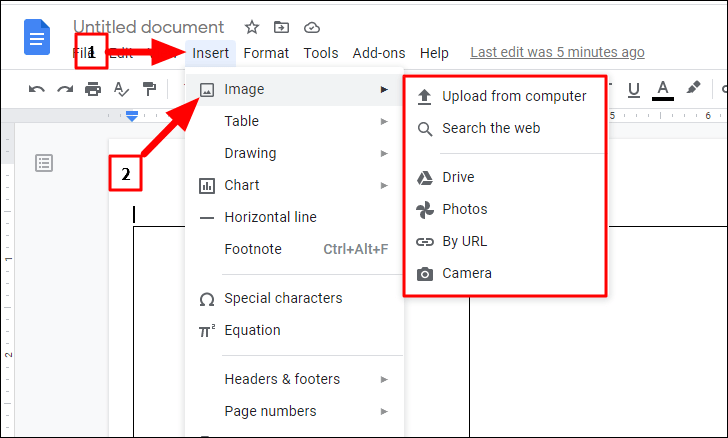Click the pi Equation icon
This screenshot has width=728, height=438.
click(x=207, y=331)
